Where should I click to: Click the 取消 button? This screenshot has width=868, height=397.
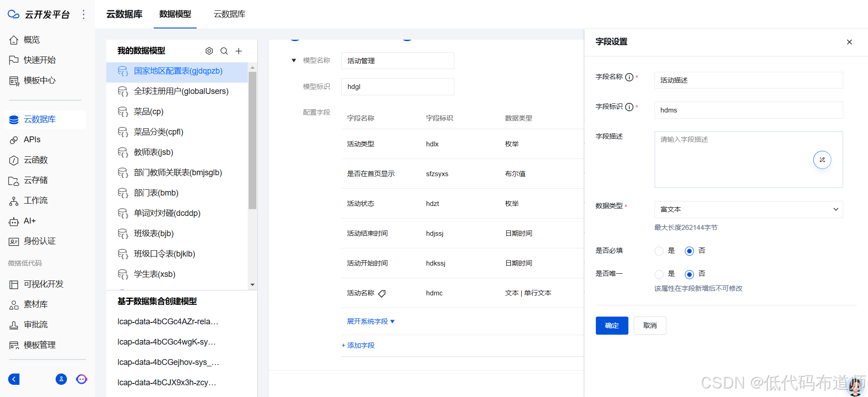pos(650,326)
